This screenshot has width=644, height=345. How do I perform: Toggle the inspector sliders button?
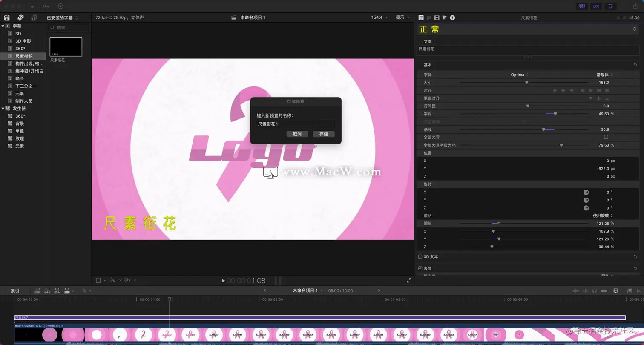[x=611, y=6]
